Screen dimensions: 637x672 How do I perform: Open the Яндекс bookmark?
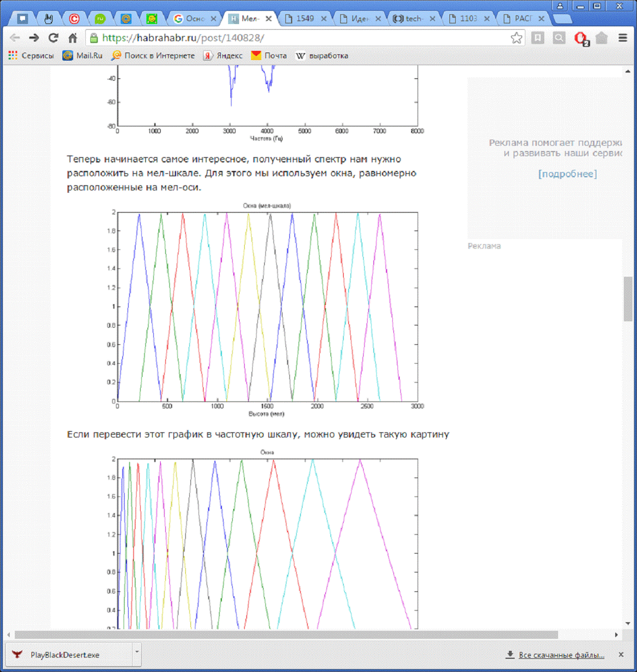[223, 55]
